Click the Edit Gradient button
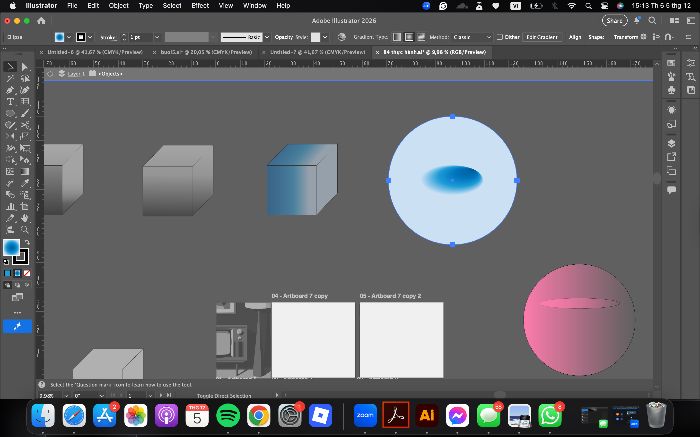This screenshot has height=437, width=700. tap(542, 37)
